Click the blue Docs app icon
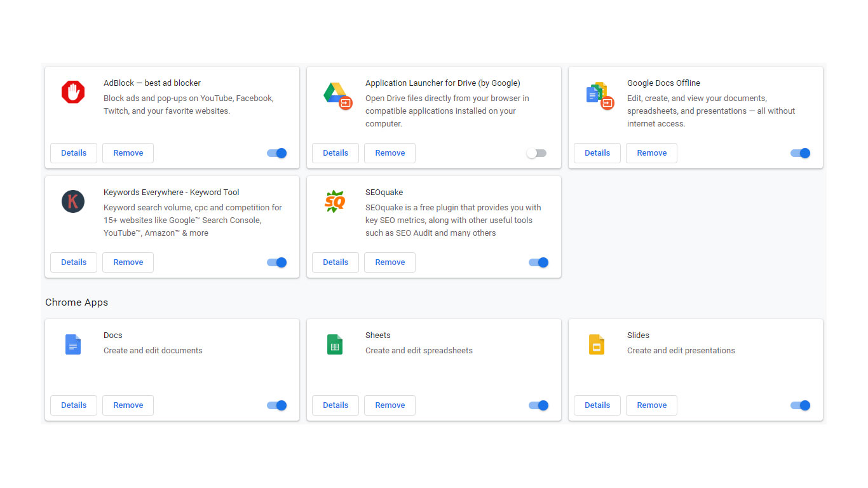This screenshot has width=868, height=488. pos(73,344)
